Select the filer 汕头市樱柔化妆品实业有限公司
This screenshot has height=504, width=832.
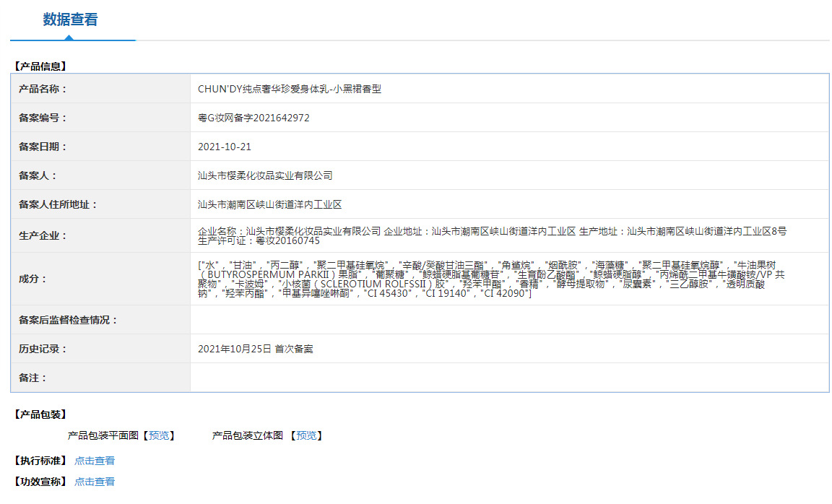(x=265, y=175)
